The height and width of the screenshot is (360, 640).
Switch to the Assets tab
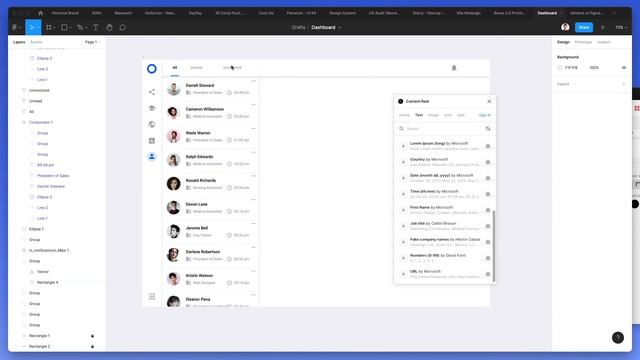click(36, 42)
